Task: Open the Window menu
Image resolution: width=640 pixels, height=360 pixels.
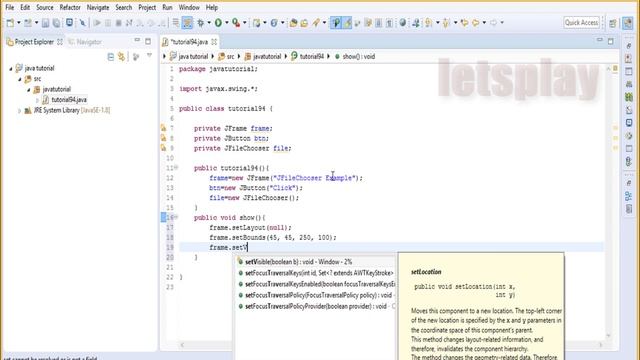Action: (189, 7)
